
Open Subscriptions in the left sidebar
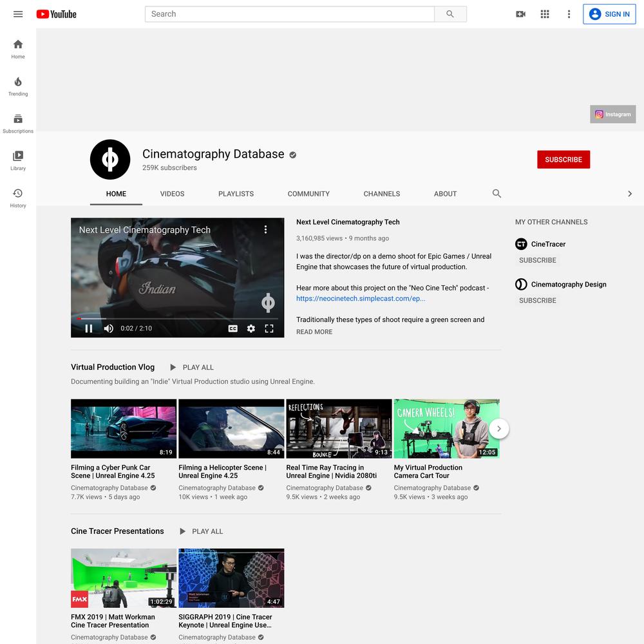coord(18,124)
